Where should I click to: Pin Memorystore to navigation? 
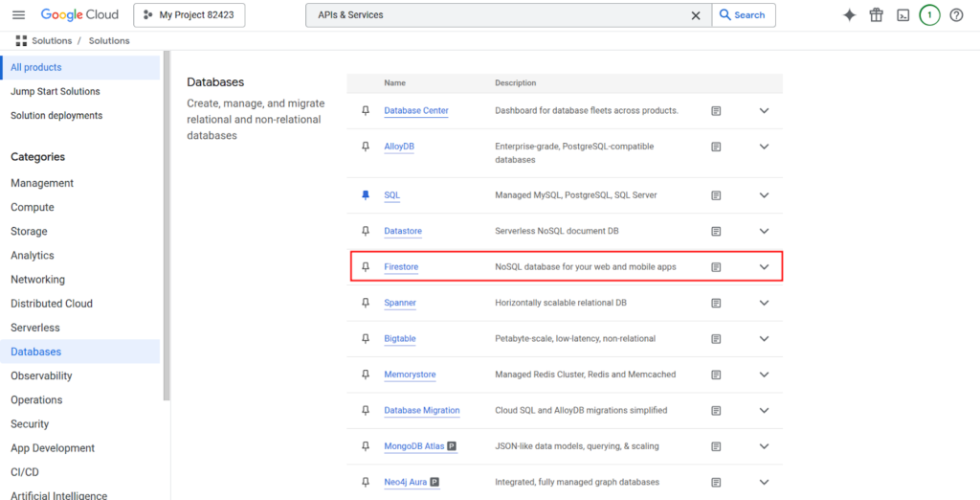(366, 375)
